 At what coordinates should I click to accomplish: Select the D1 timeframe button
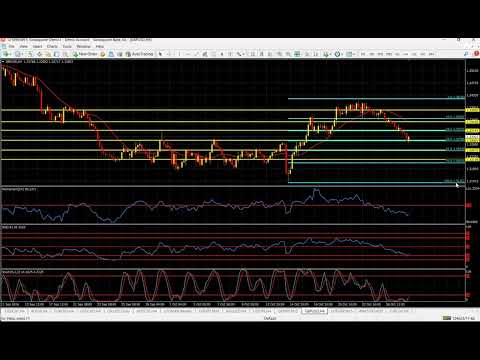pos(414,54)
